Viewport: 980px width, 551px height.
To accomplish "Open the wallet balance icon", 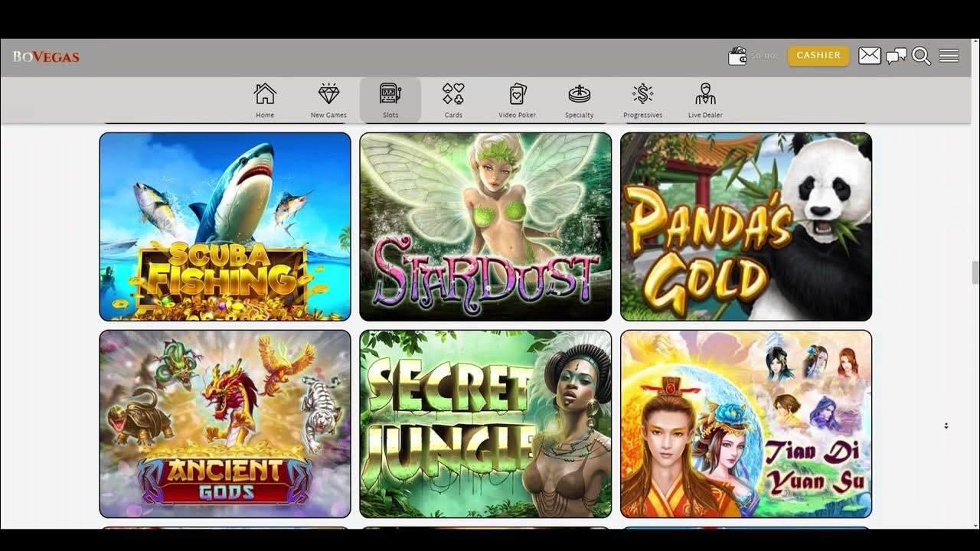I will coord(737,56).
